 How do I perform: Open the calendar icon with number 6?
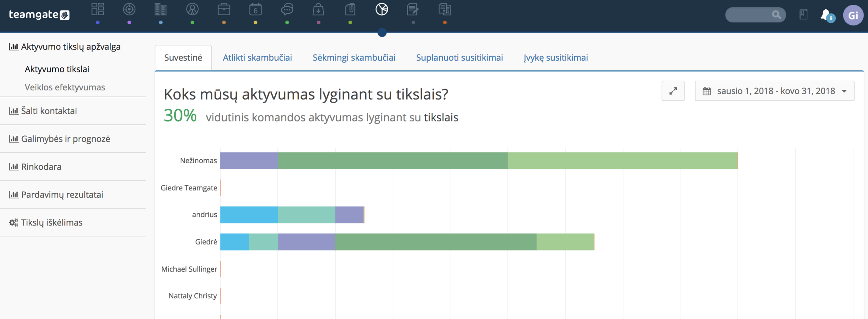coord(255,9)
